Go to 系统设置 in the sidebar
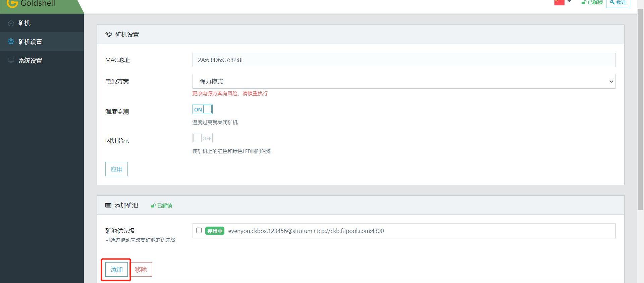 [30, 60]
